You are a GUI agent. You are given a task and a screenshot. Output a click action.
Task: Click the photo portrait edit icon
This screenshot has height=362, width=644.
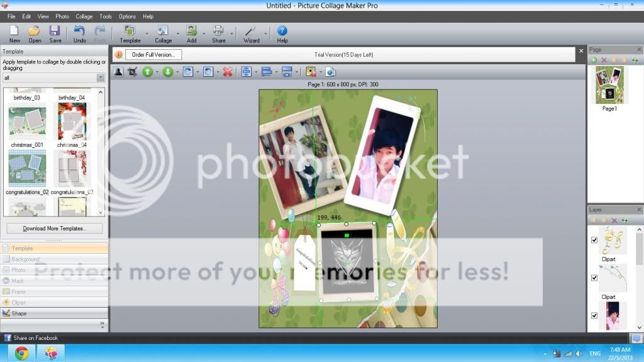click(x=118, y=72)
